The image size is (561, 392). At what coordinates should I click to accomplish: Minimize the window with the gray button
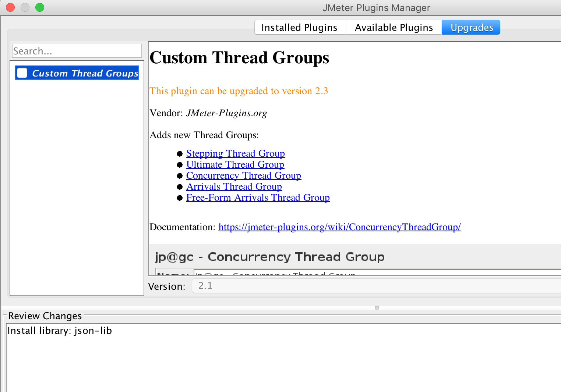point(25,7)
